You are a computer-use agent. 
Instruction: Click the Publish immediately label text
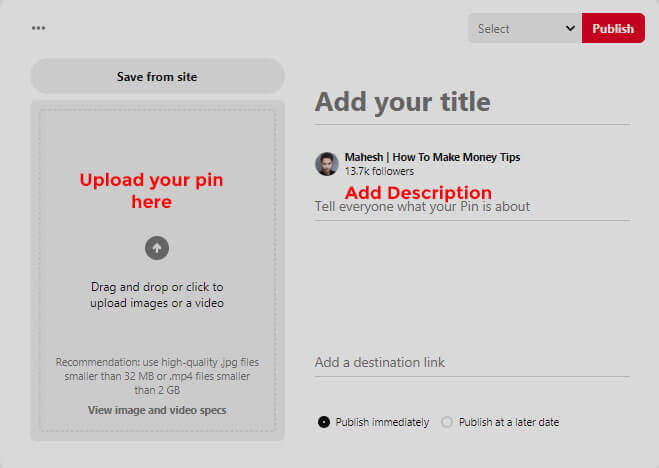point(382,422)
